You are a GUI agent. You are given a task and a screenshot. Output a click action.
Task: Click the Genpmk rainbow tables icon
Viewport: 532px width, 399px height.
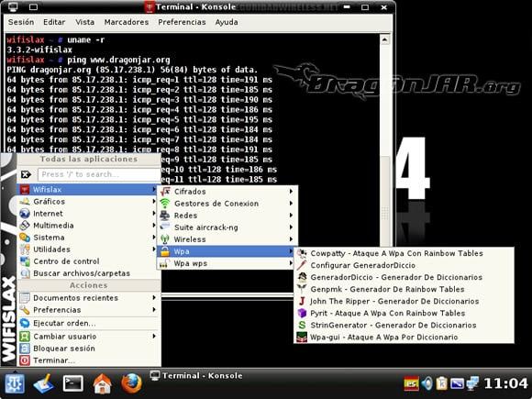click(302, 289)
